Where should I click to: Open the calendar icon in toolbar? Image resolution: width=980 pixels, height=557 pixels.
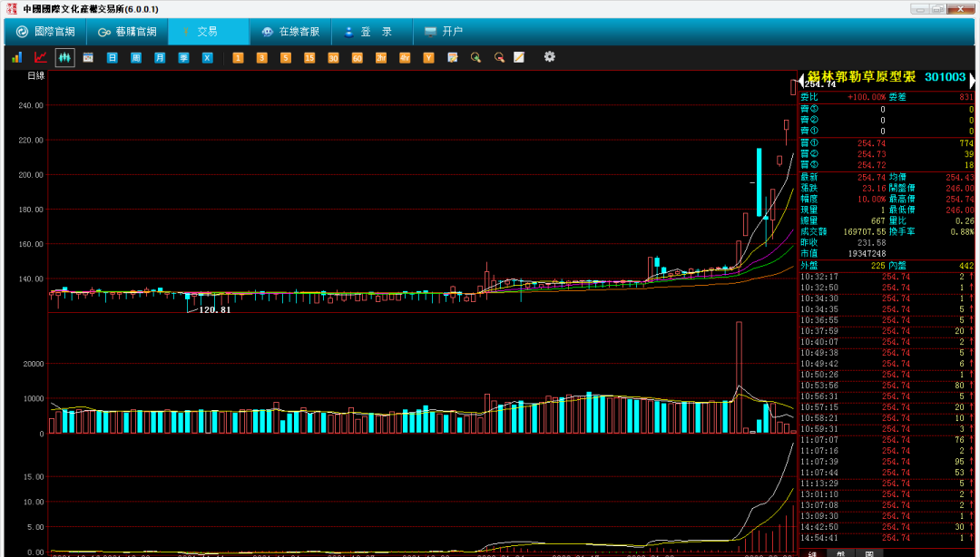coord(88,57)
